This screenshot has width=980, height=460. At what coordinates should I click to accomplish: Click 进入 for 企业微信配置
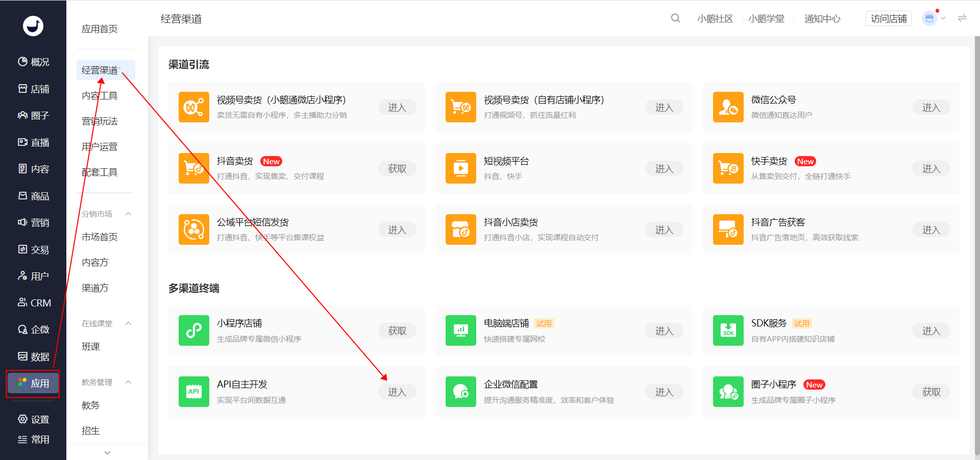click(664, 392)
